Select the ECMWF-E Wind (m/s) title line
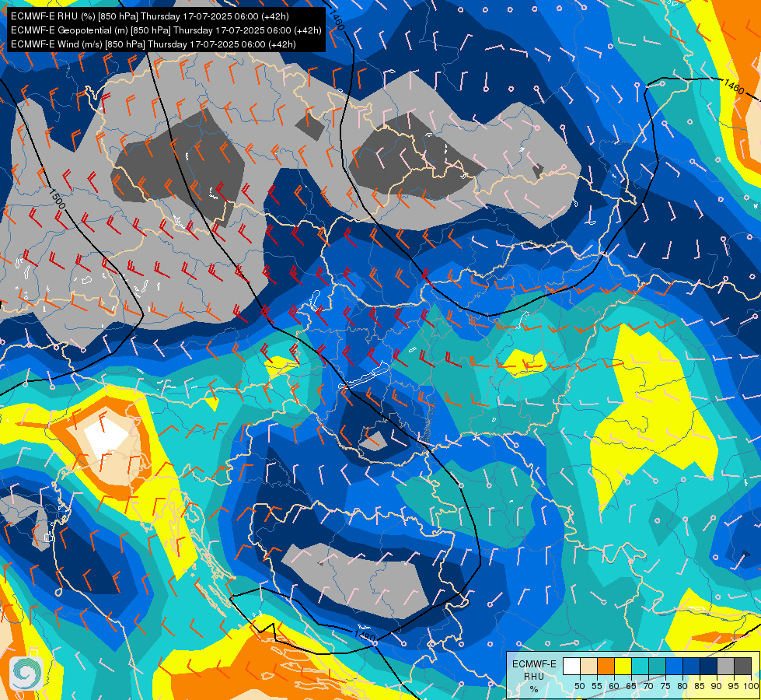This screenshot has width=761, height=700. [153, 44]
